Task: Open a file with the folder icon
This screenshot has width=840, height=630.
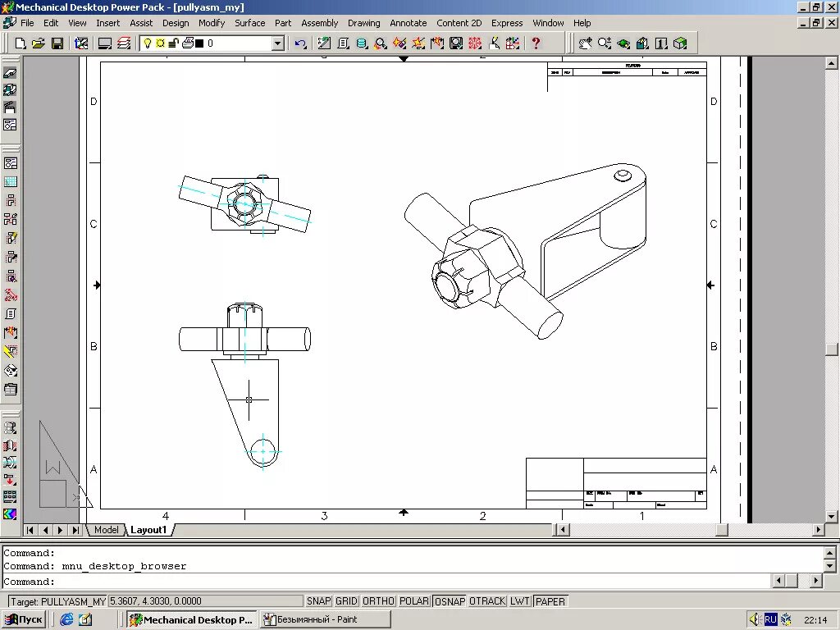Action: [39, 43]
